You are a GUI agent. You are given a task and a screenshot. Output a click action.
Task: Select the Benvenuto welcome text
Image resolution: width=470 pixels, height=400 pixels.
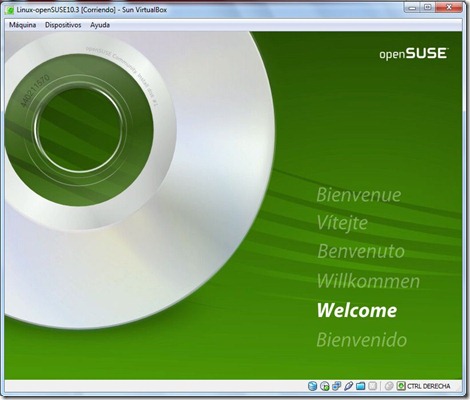(361, 251)
